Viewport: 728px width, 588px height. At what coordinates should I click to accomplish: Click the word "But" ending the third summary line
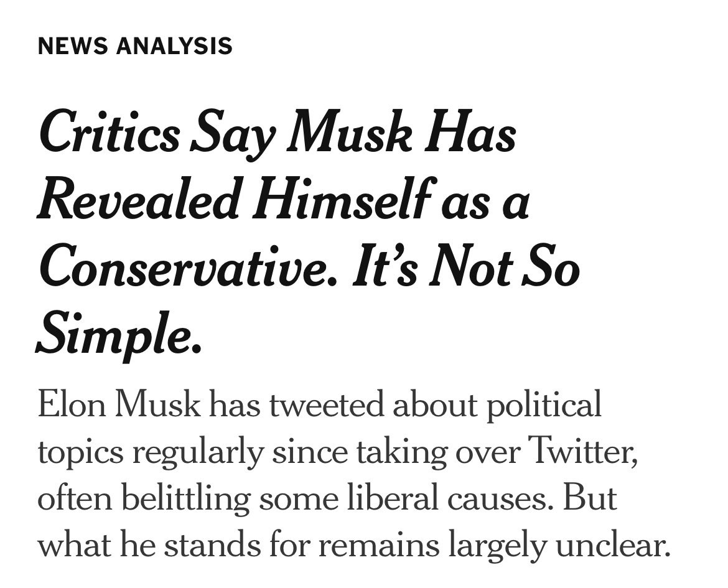tap(589, 499)
